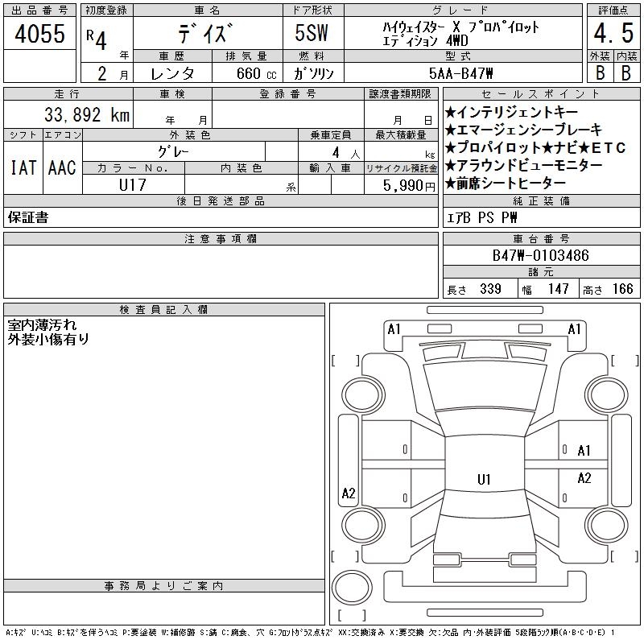Viewport: 644px width, 644px height.
Task: Click the 純正装備 header
Action: [x=541, y=200]
